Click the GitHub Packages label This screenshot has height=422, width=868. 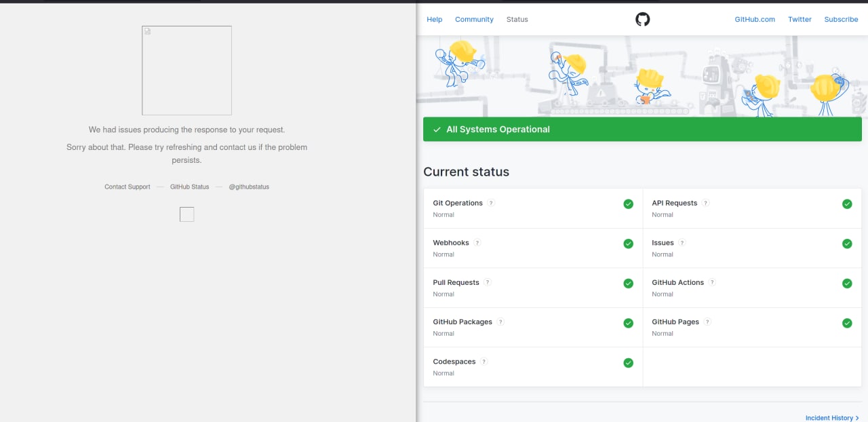point(462,322)
